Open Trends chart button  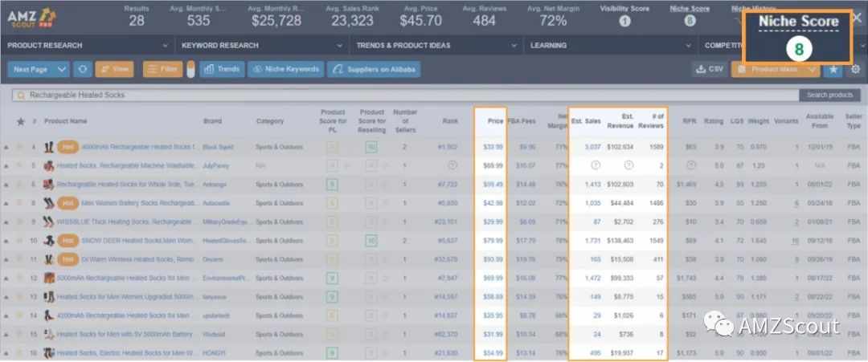(222, 70)
